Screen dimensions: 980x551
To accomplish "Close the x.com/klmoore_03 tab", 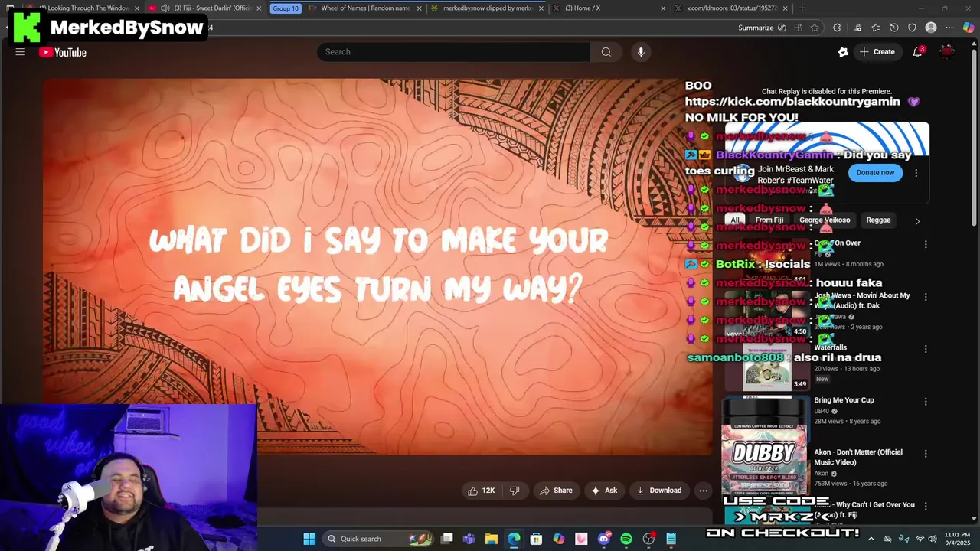I will tap(786, 8).
